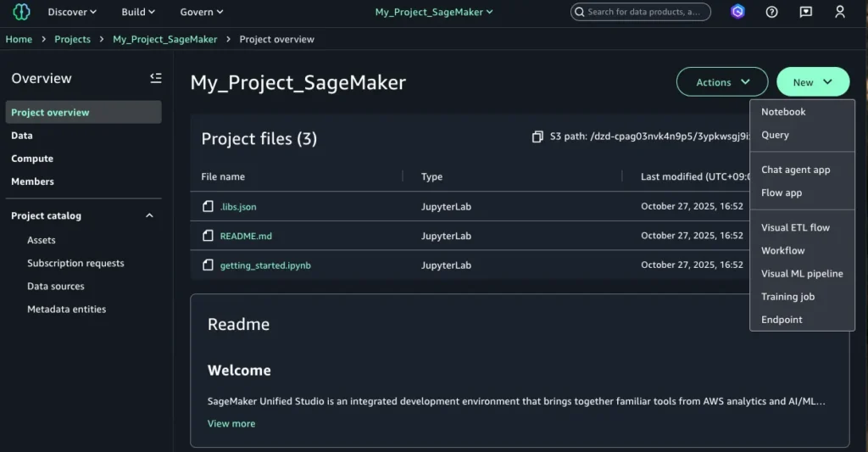
Task: Open the Actions dropdown button
Action: (x=722, y=82)
